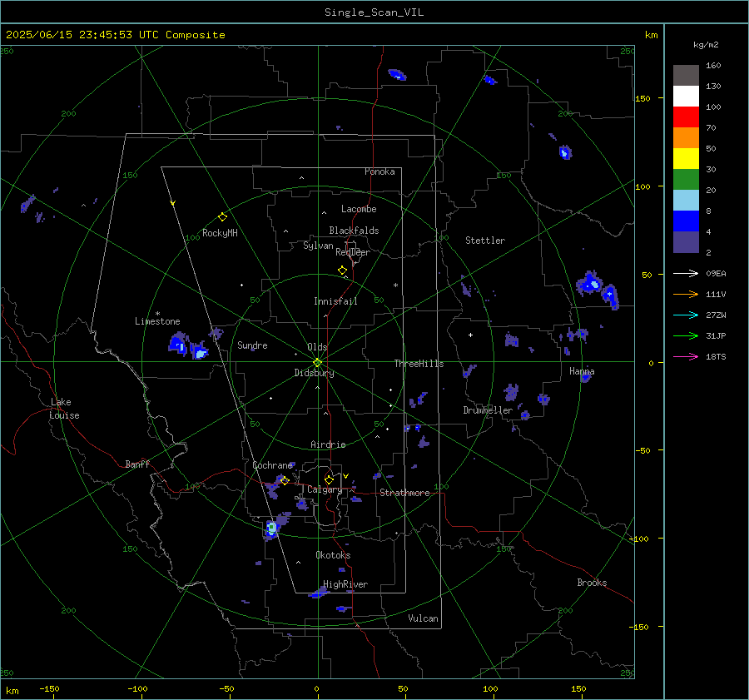The image size is (749, 700).
Task: Click the Vulcan label
Action: pyautogui.click(x=423, y=618)
